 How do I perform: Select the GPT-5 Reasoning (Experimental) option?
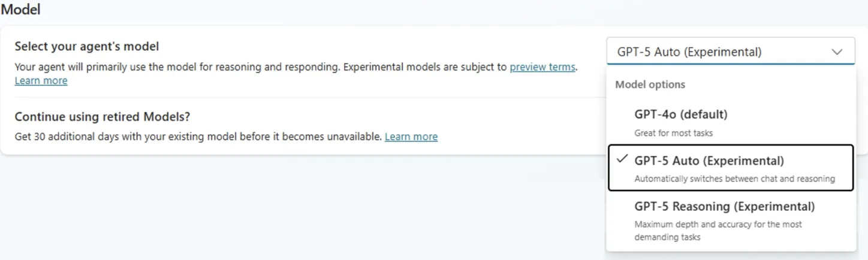click(724, 207)
